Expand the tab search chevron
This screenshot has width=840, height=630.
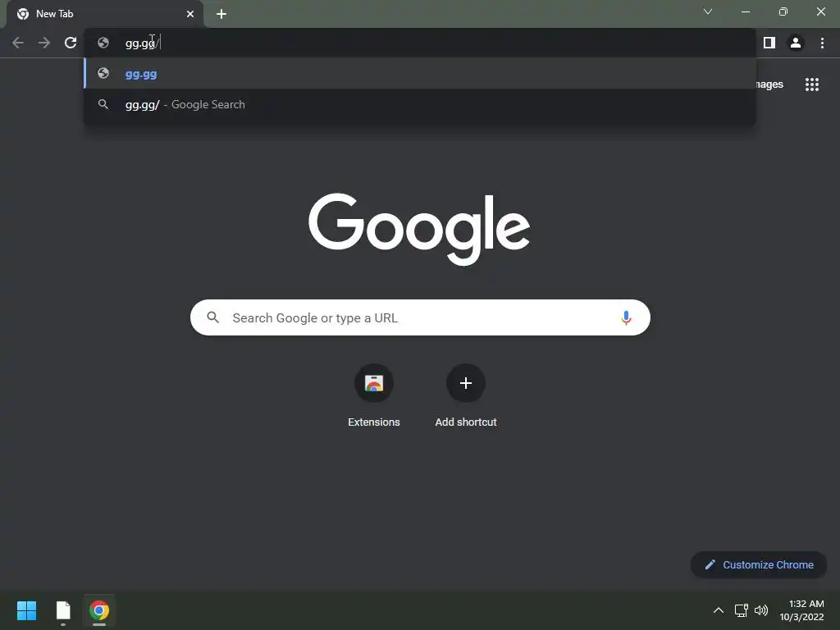pos(708,11)
